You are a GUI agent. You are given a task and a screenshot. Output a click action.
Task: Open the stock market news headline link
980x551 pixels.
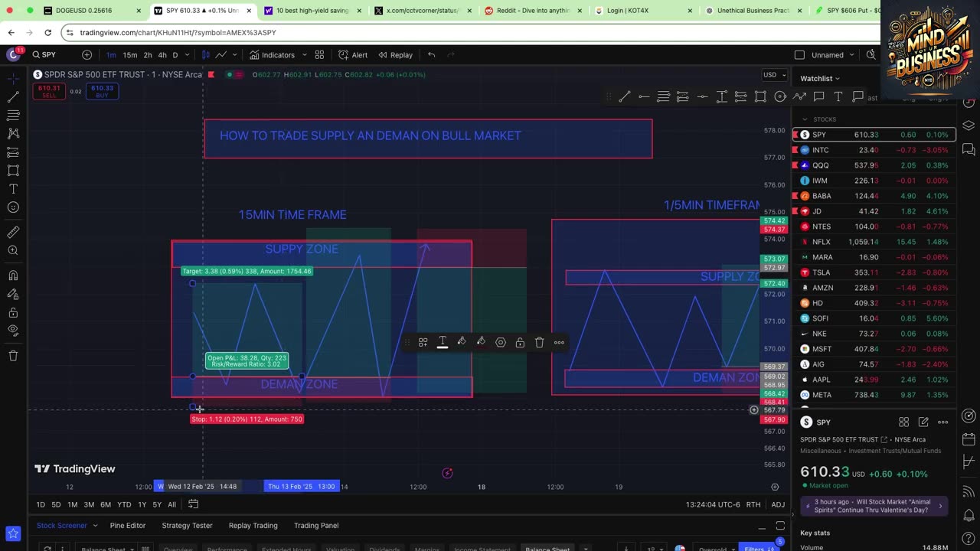click(875, 506)
